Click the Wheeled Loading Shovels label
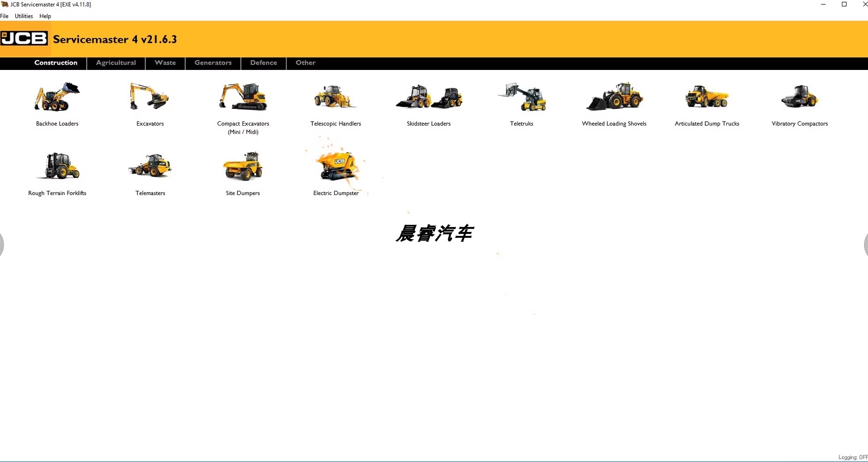The width and height of the screenshot is (868, 462). click(614, 124)
